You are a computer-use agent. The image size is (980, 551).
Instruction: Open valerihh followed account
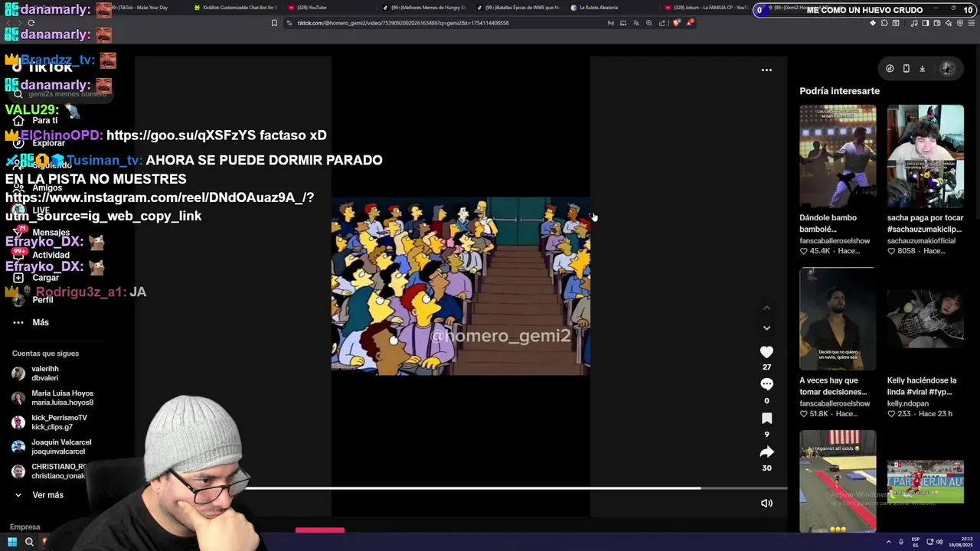(x=44, y=373)
